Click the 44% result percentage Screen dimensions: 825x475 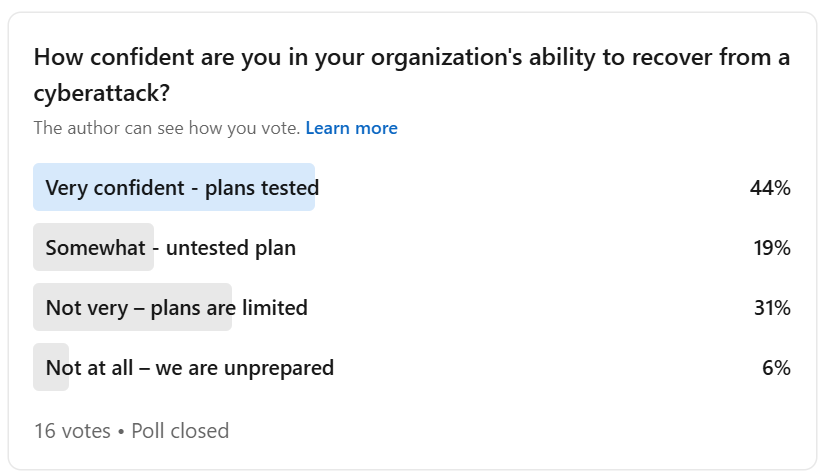(x=770, y=188)
